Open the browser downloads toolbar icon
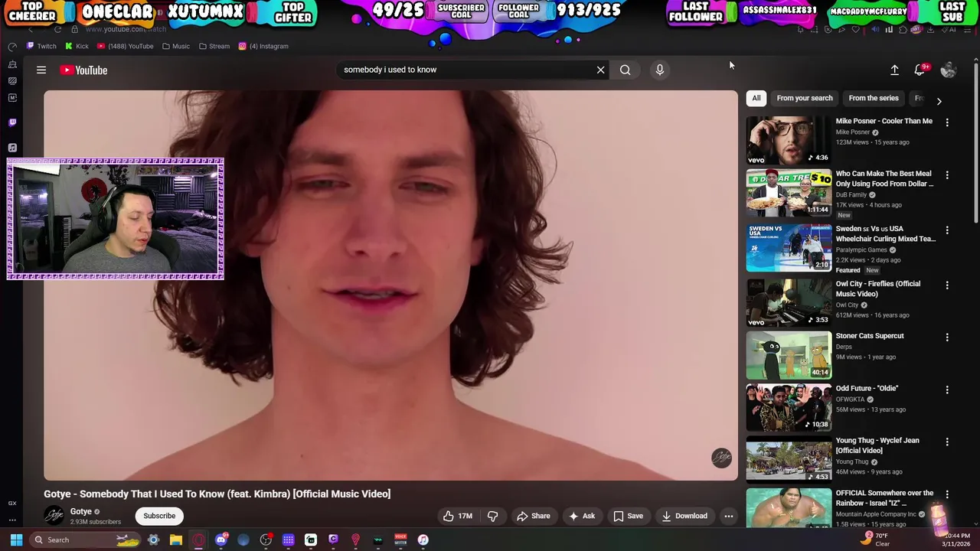 [x=929, y=30]
